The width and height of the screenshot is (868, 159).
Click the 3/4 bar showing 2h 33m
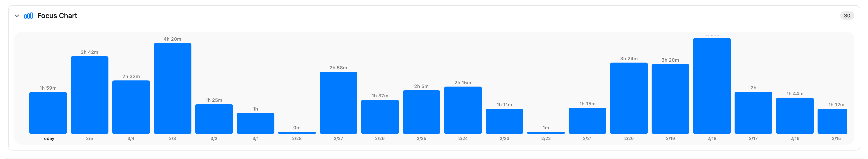click(131, 107)
